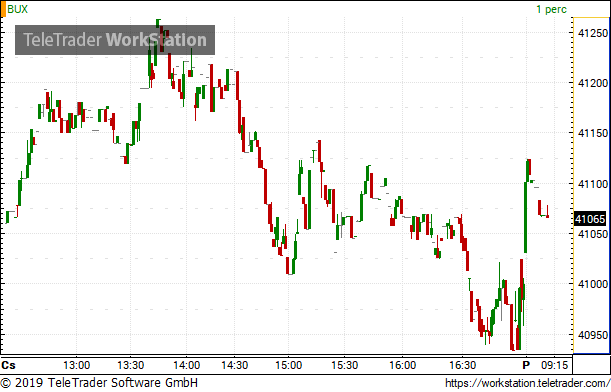
Task: Click the 14:30 time axis label
Action: [x=235, y=366]
